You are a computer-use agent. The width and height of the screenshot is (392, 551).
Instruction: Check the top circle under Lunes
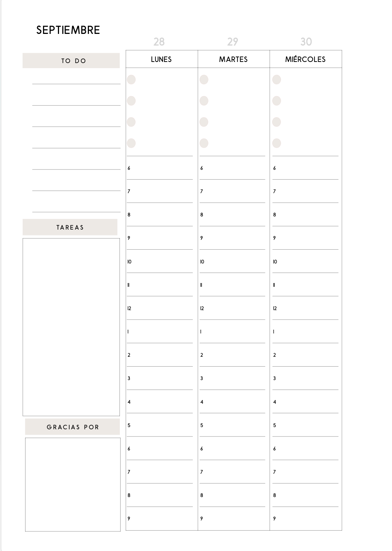(131, 79)
